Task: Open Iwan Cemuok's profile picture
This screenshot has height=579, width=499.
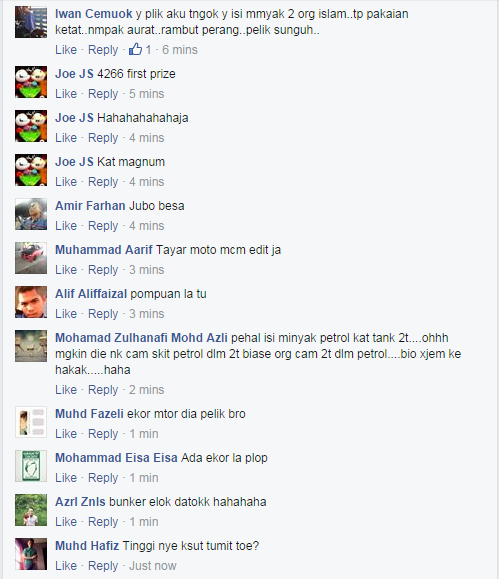Action: click(31, 22)
